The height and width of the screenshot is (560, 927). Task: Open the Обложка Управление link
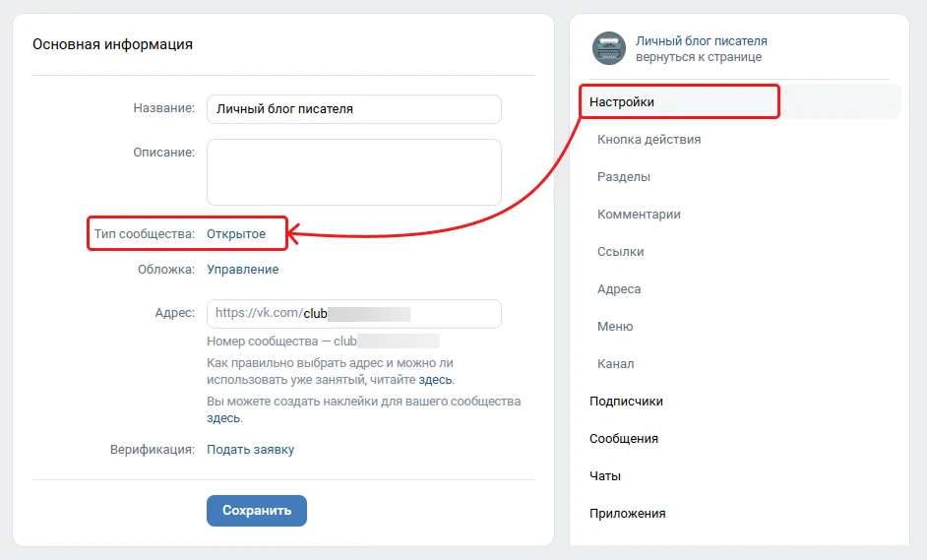242,270
